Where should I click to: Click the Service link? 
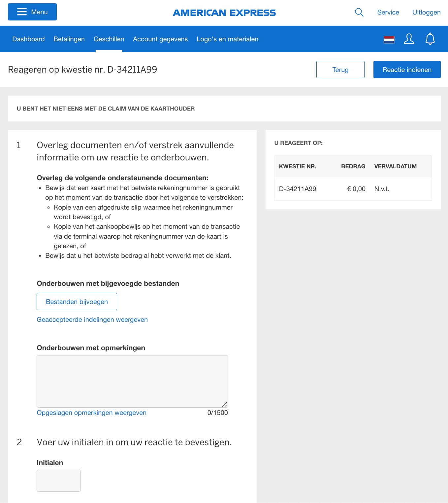(388, 12)
